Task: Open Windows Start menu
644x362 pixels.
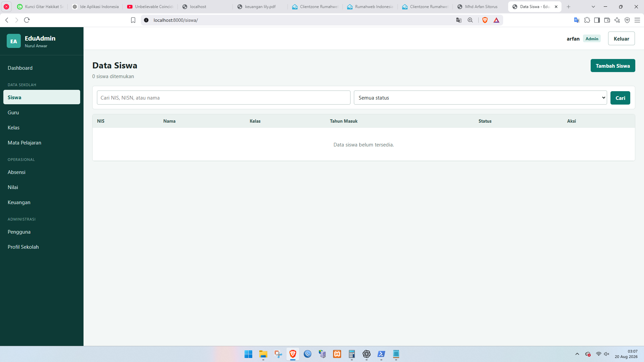Action: (x=249, y=354)
